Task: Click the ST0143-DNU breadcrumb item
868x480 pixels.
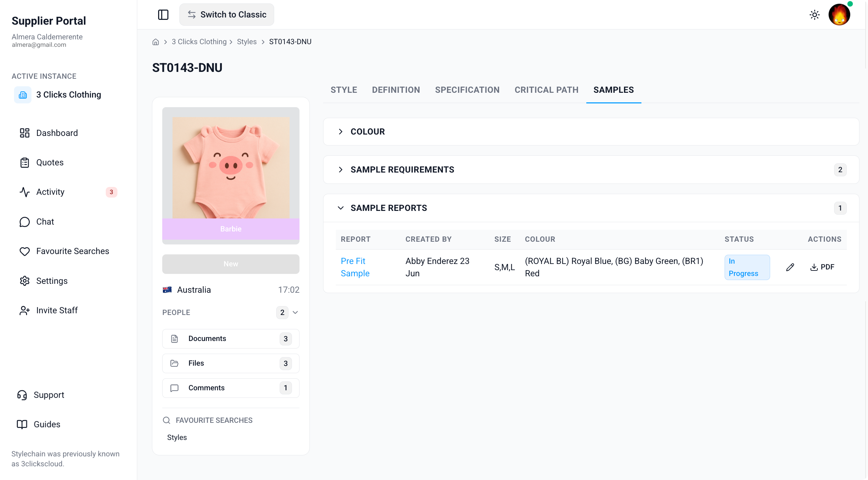Action: point(290,42)
